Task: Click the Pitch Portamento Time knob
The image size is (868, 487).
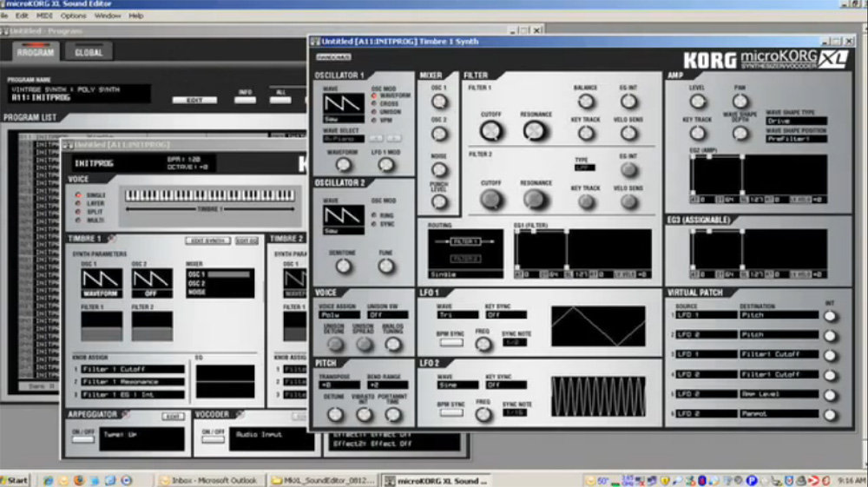Action: pyautogui.click(x=393, y=414)
